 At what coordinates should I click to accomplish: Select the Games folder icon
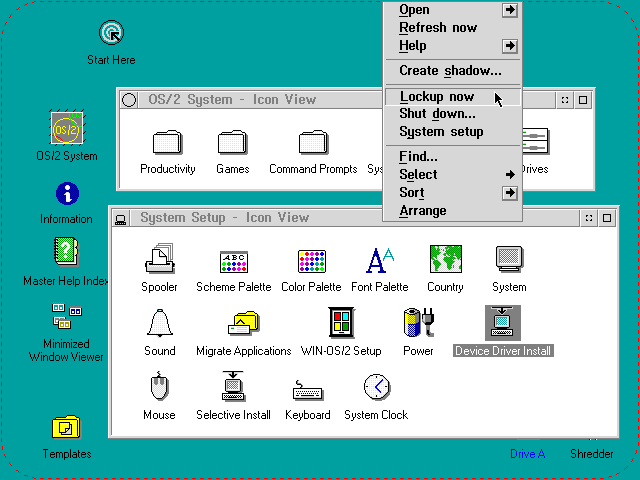click(x=232, y=142)
